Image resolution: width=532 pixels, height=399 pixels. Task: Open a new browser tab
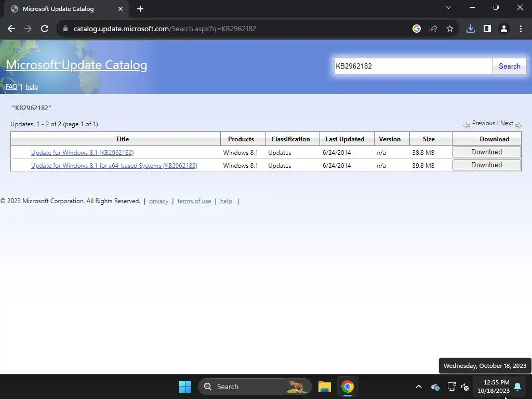[x=140, y=9]
